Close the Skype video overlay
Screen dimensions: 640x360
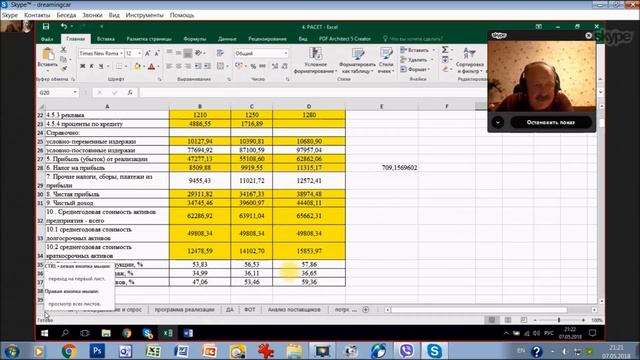tap(588, 36)
